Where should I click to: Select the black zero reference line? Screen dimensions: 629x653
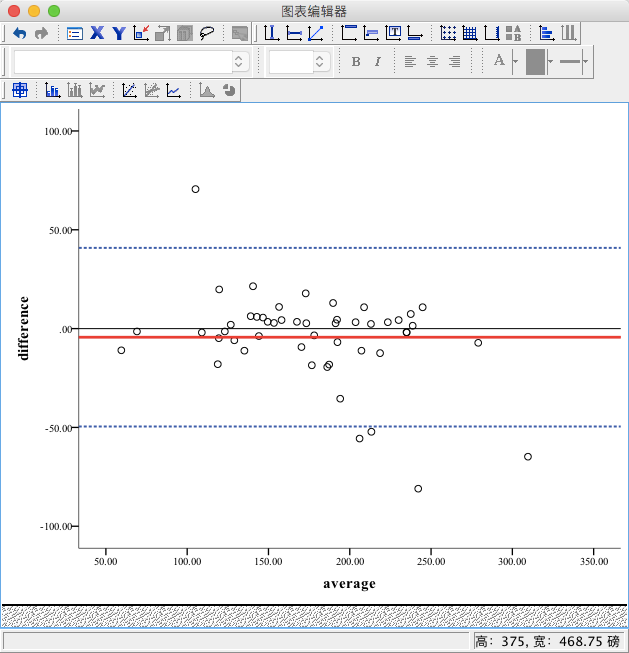point(349,329)
